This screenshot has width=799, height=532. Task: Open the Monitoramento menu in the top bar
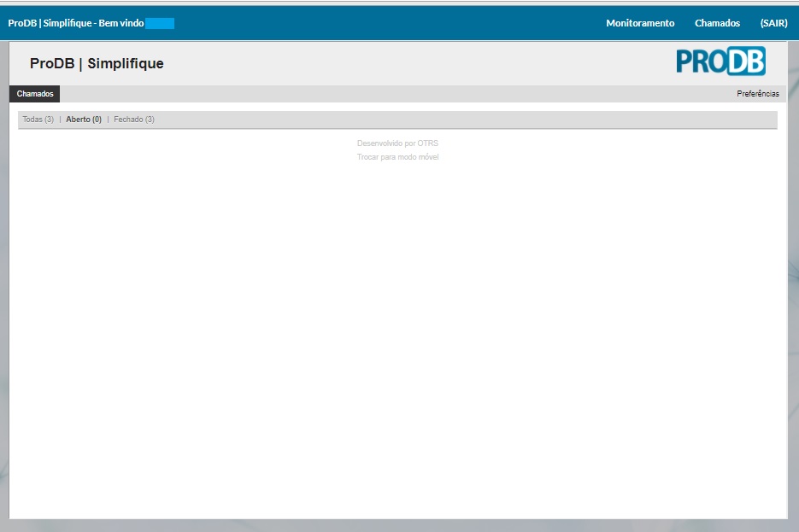[x=640, y=23]
